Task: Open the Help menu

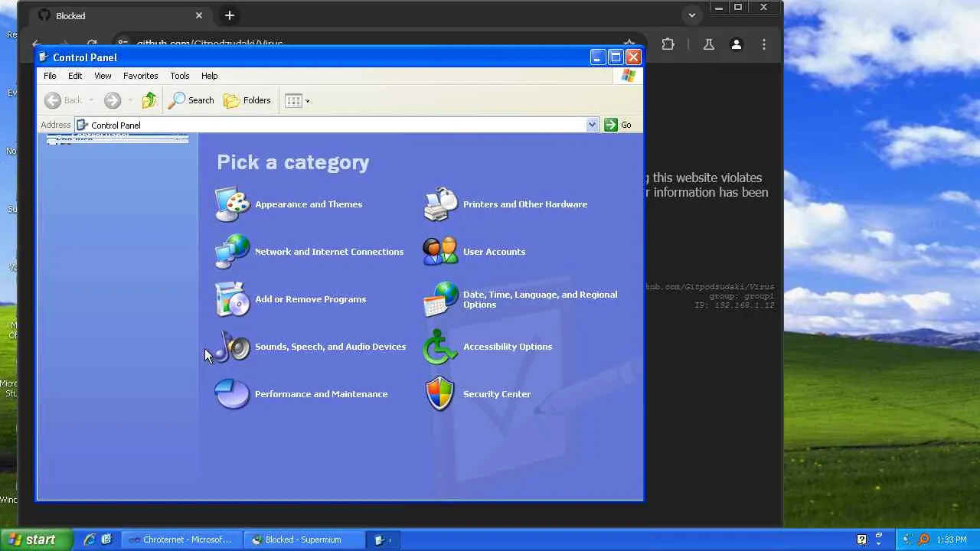Action: [210, 76]
